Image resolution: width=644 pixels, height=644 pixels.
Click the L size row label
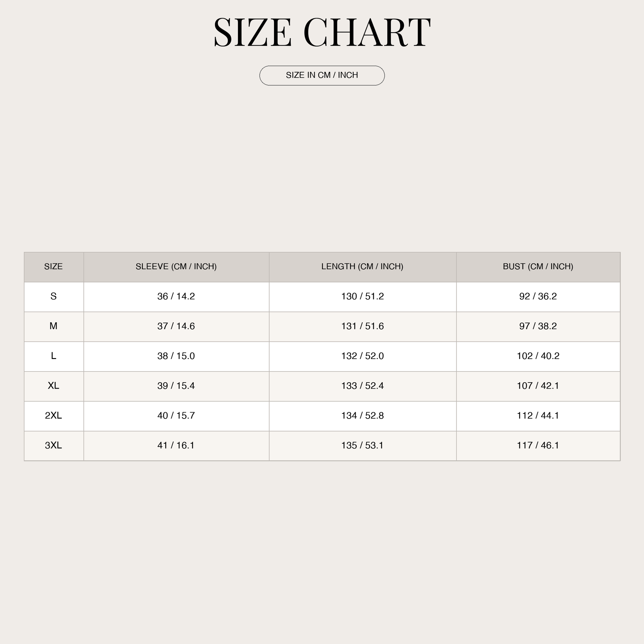coord(53,356)
